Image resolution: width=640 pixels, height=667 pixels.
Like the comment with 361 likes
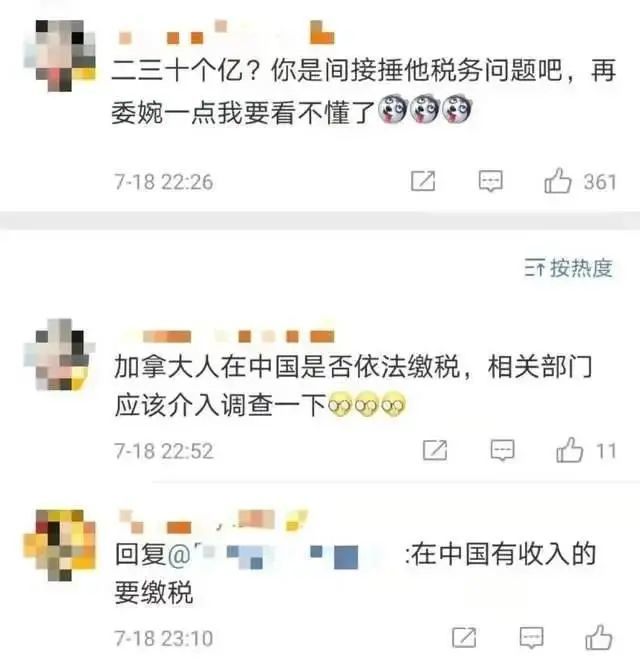558,181
